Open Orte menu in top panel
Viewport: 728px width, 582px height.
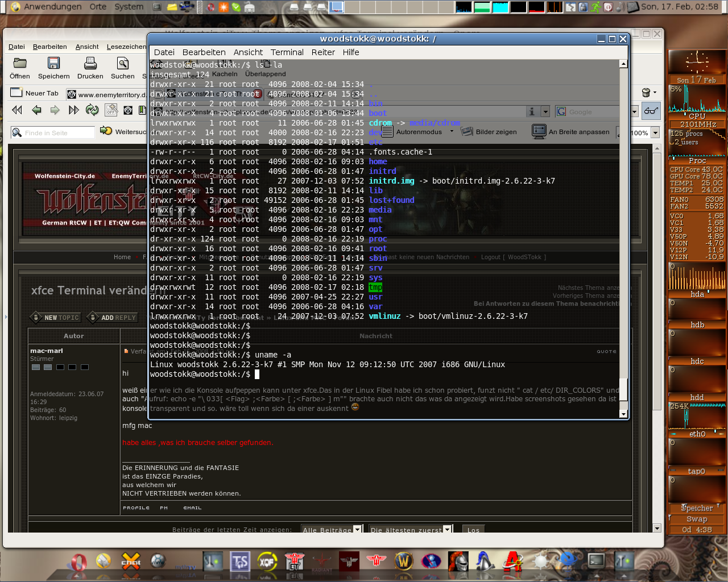tap(98, 6)
